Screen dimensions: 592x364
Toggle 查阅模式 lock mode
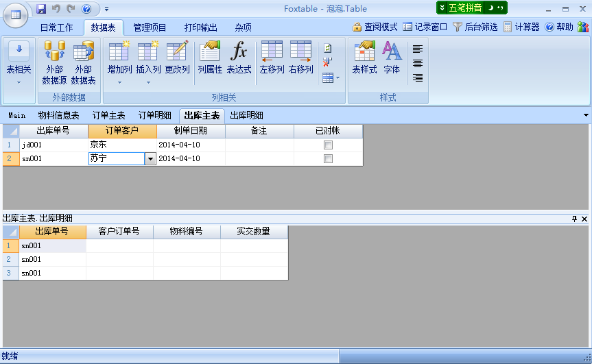pyautogui.click(x=375, y=27)
